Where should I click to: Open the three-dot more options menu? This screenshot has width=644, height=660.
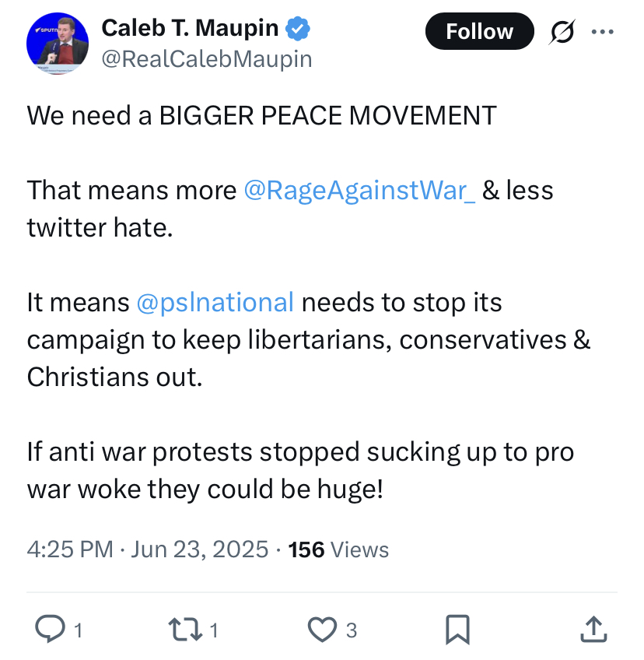coord(602,32)
